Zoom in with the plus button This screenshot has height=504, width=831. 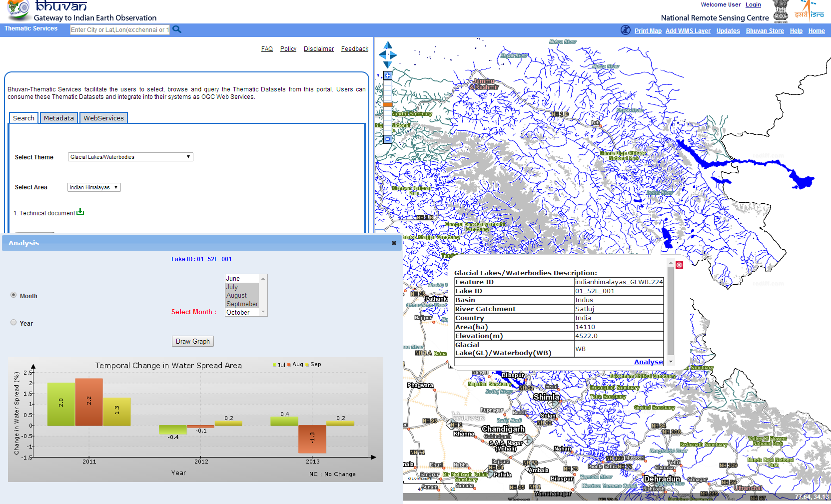coord(388,75)
